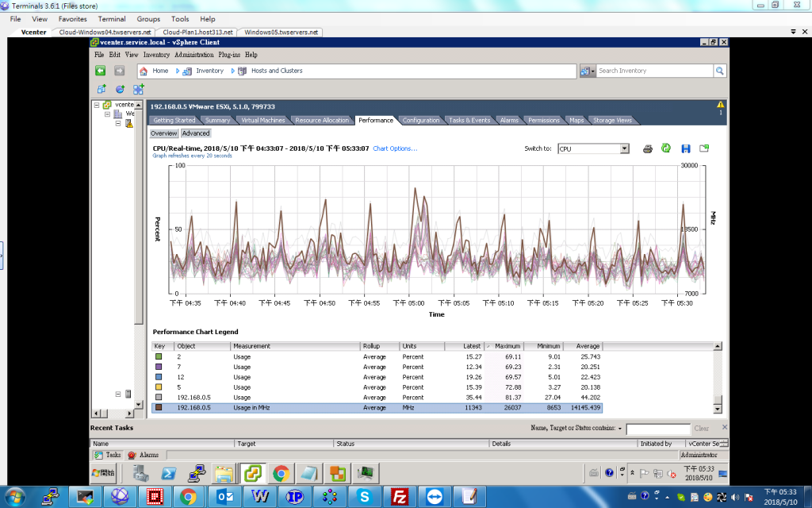The height and width of the screenshot is (508, 812).
Task: Click the New vApp toolbar icon
Action: [x=138, y=89]
